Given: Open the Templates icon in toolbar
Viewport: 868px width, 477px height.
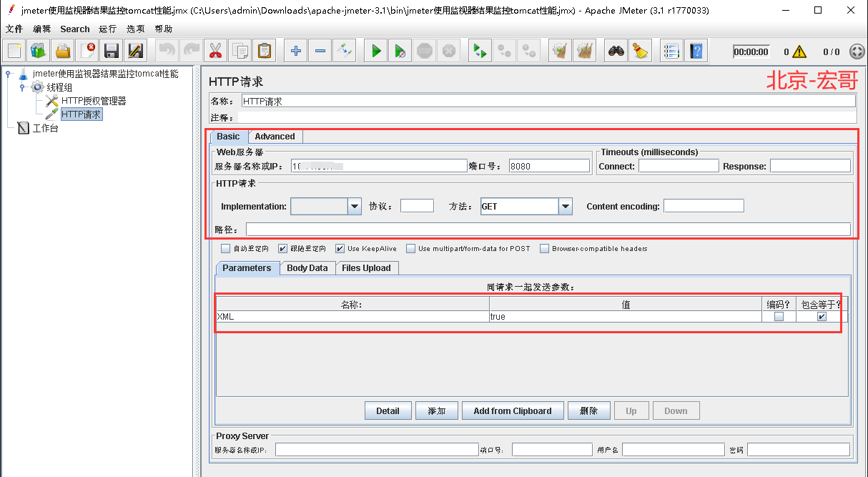Looking at the screenshot, I should coord(39,51).
